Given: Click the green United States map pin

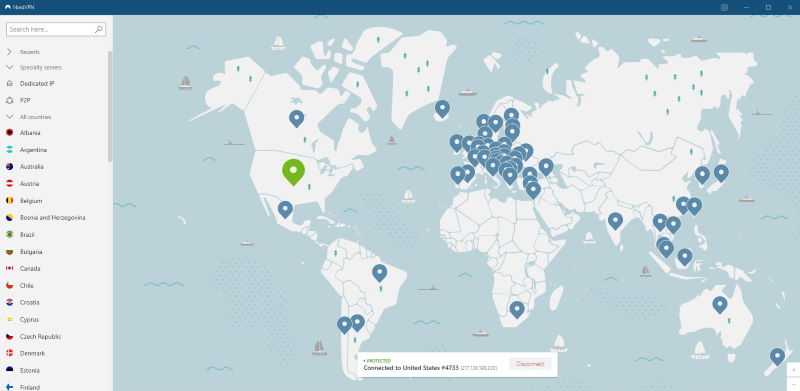Looking at the screenshot, I should click(293, 171).
